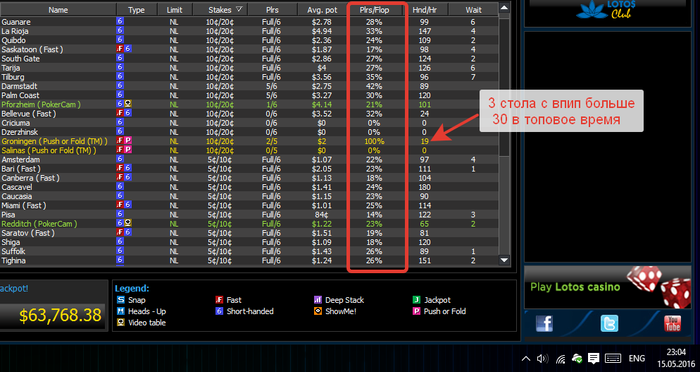Click the Fast icon in Miami row
700x372 pixels.
(120, 205)
